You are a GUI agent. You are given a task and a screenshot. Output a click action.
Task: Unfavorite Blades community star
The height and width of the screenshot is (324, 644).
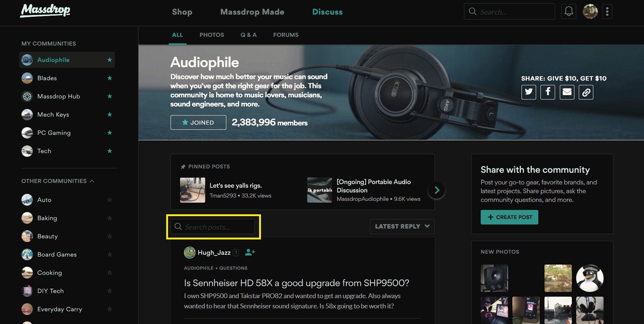(x=109, y=78)
